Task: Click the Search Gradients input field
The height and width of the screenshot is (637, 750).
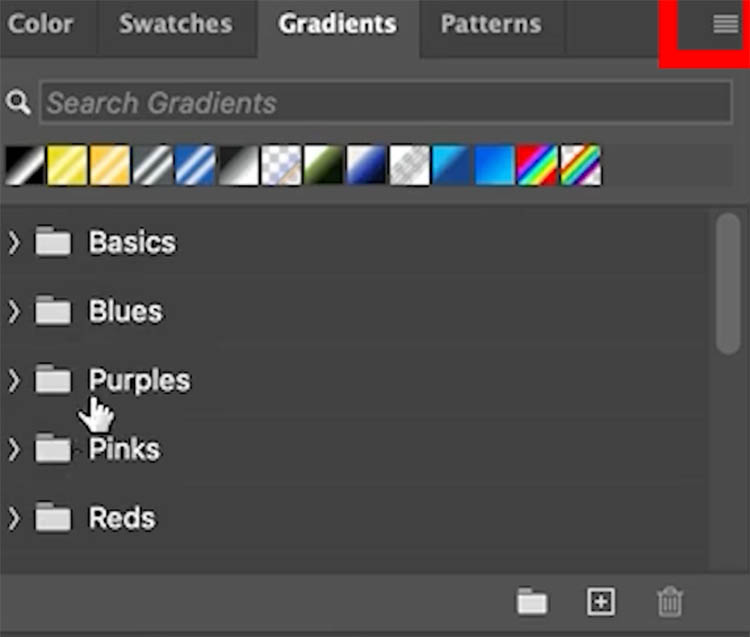Action: coord(385,102)
